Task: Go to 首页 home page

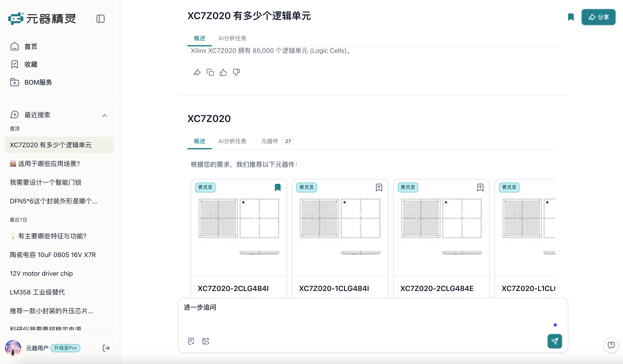Action: click(x=31, y=46)
